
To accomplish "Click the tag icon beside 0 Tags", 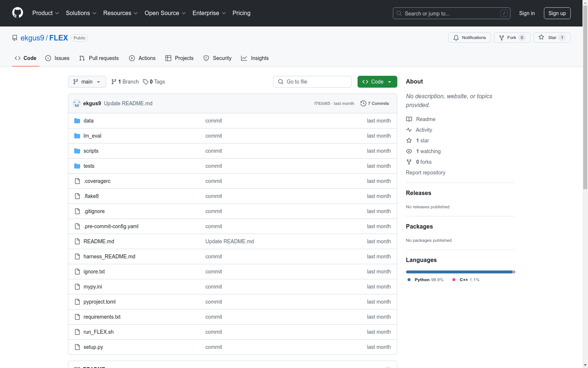I will [146, 82].
